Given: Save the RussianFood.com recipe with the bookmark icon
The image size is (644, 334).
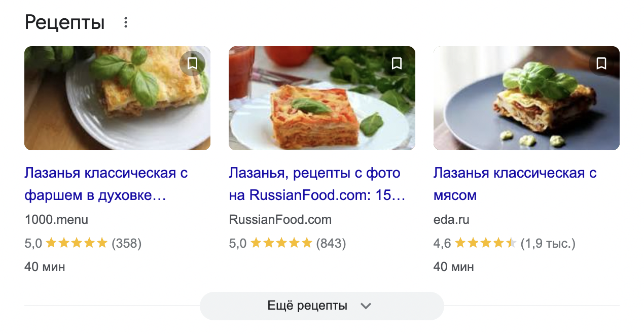Looking at the screenshot, I should coord(397,63).
